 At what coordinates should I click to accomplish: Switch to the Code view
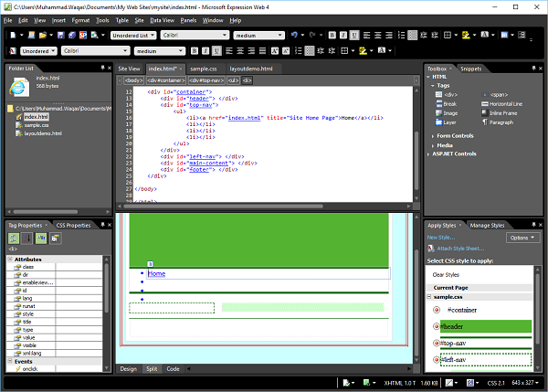pos(173,368)
